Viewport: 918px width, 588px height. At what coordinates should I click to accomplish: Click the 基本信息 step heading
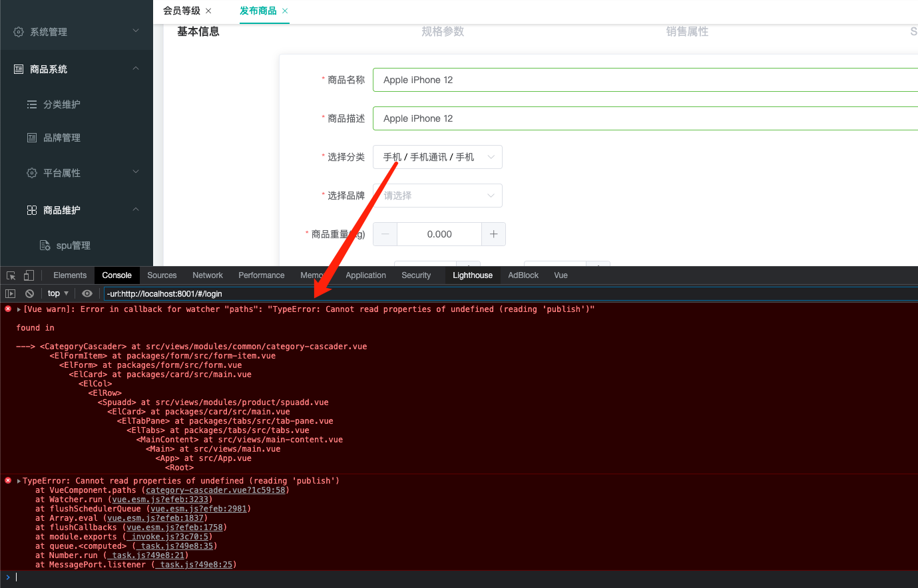[x=198, y=31]
